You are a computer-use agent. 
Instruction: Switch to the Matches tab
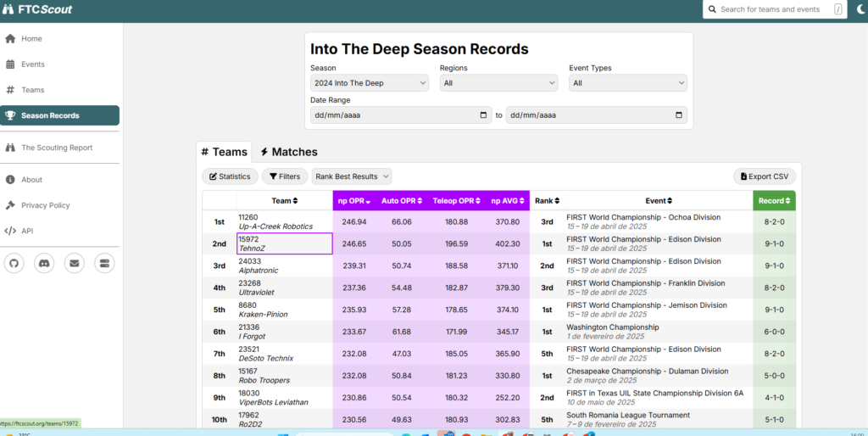289,152
